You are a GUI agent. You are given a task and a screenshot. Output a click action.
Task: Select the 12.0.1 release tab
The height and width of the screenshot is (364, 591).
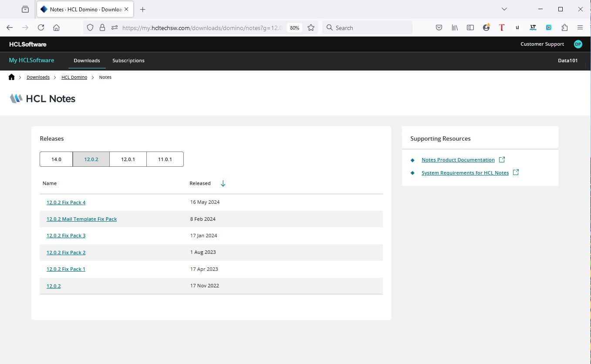pos(128,159)
